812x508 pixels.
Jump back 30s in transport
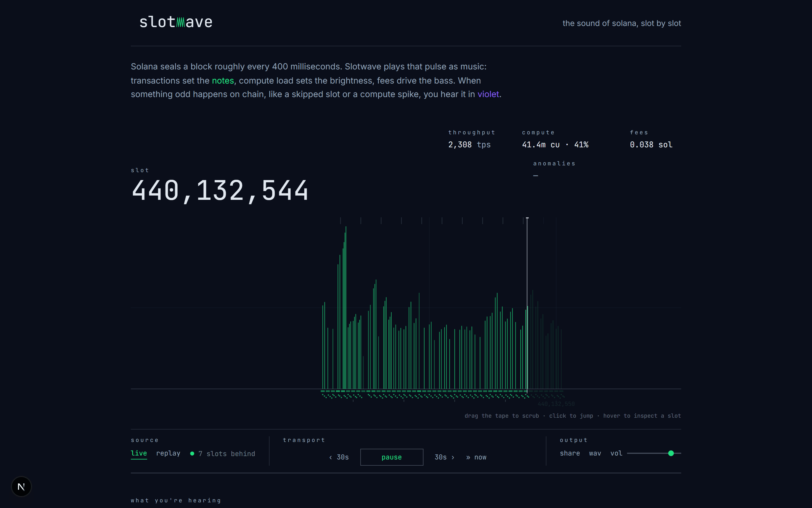[x=339, y=457]
